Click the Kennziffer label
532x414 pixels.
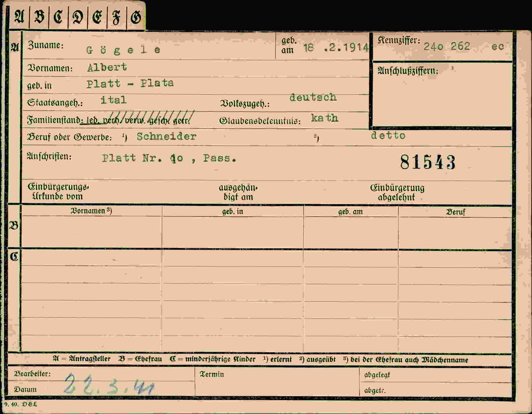coord(399,40)
